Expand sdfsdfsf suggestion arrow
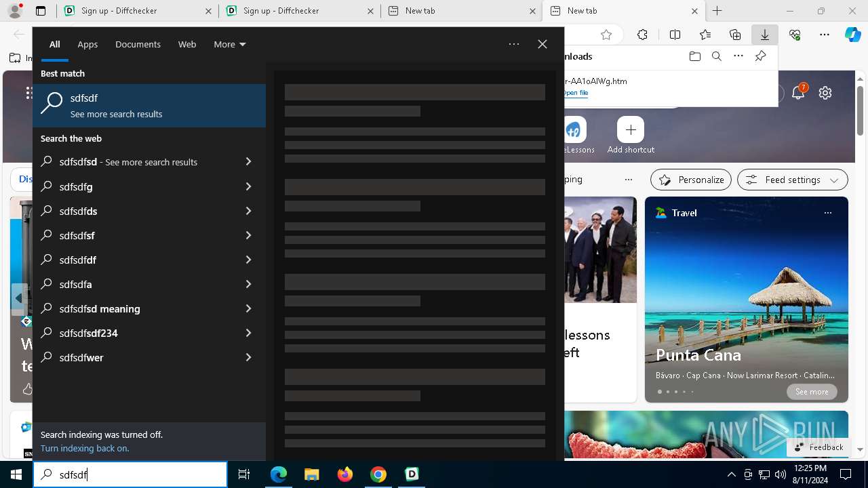The image size is (868, 488). tap(248, 235)
